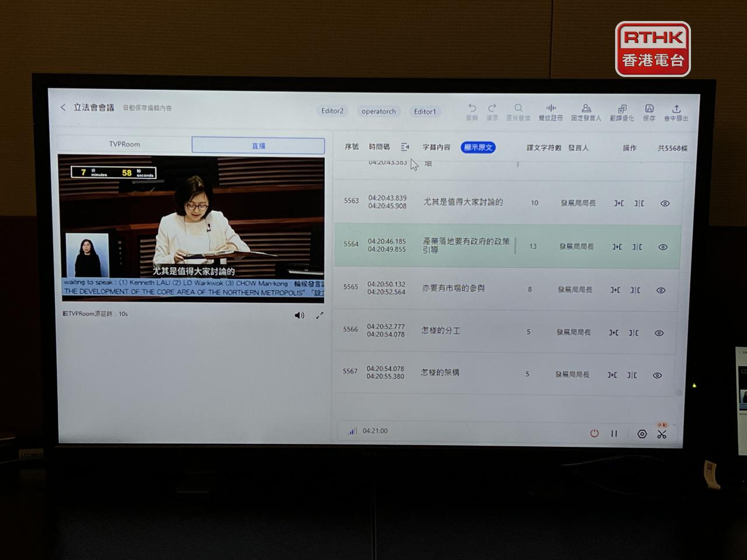This screenshot has height=560, width=747.
Task: Click the redo arrow icon in toolbar
Action: click(492, 108)
